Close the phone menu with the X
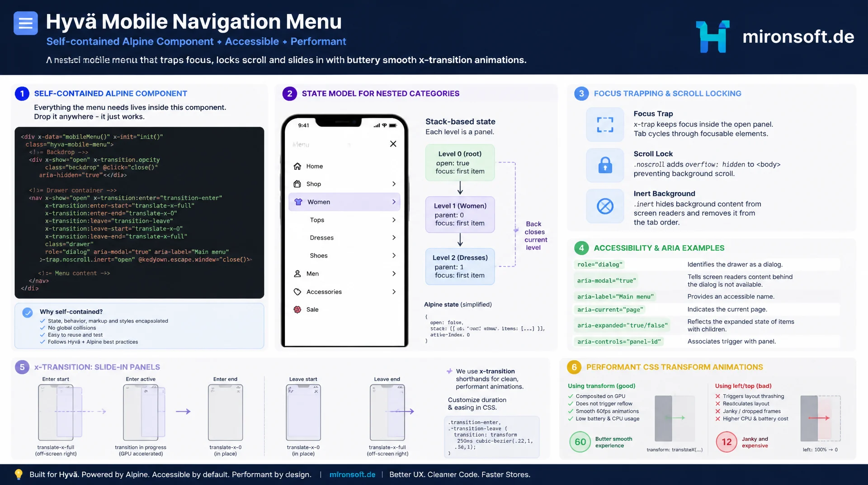This screenshot has width=868, height=485. click(x=393, y=144)
